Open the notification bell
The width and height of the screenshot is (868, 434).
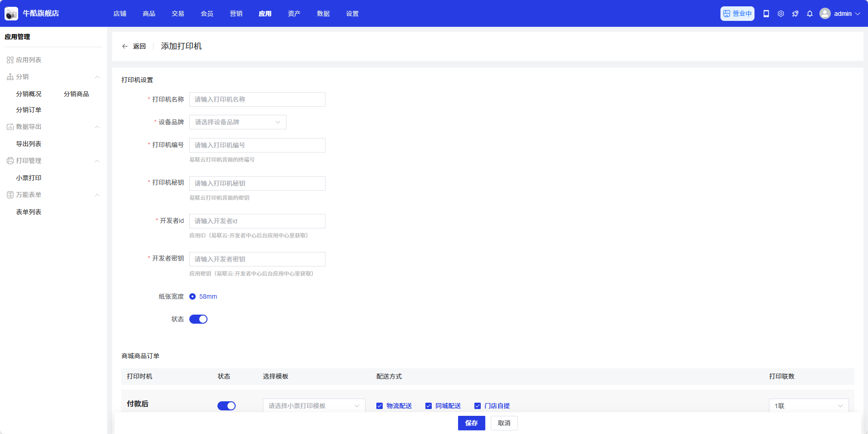pyautogui.click(x=810, y=14)
